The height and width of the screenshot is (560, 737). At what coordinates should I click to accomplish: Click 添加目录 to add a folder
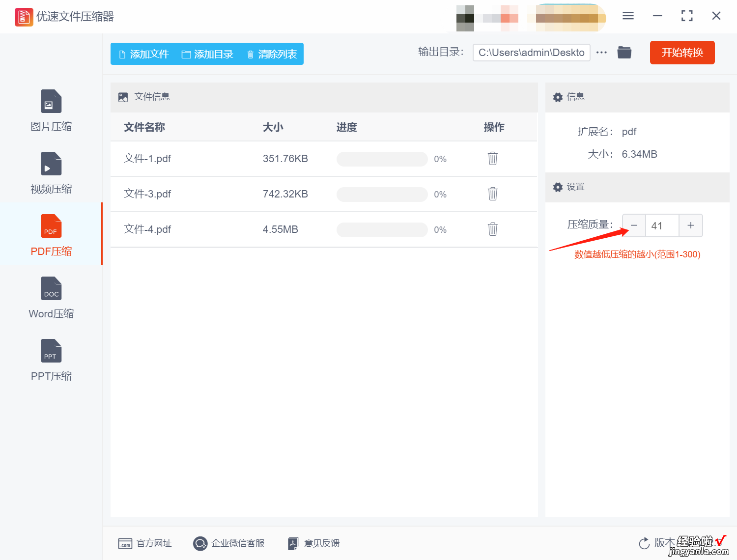click(x=207, y=54)
